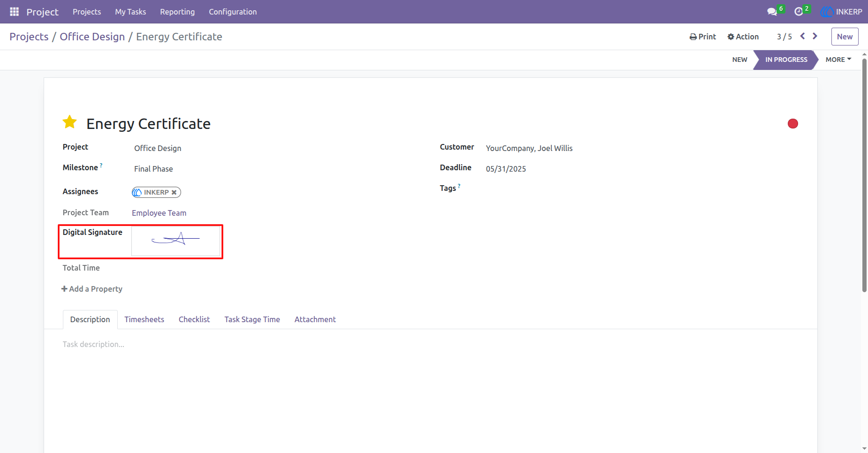Open the apps grid menu icon
Image resolution: width=868 pixels, height=453 pixels.
pyautogui.click(x=14, y=12)
